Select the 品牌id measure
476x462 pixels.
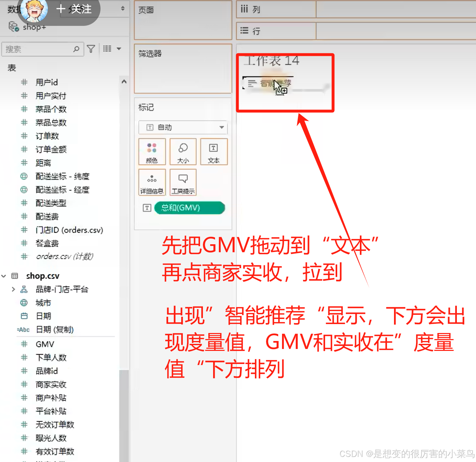click(x=47, y=371)
